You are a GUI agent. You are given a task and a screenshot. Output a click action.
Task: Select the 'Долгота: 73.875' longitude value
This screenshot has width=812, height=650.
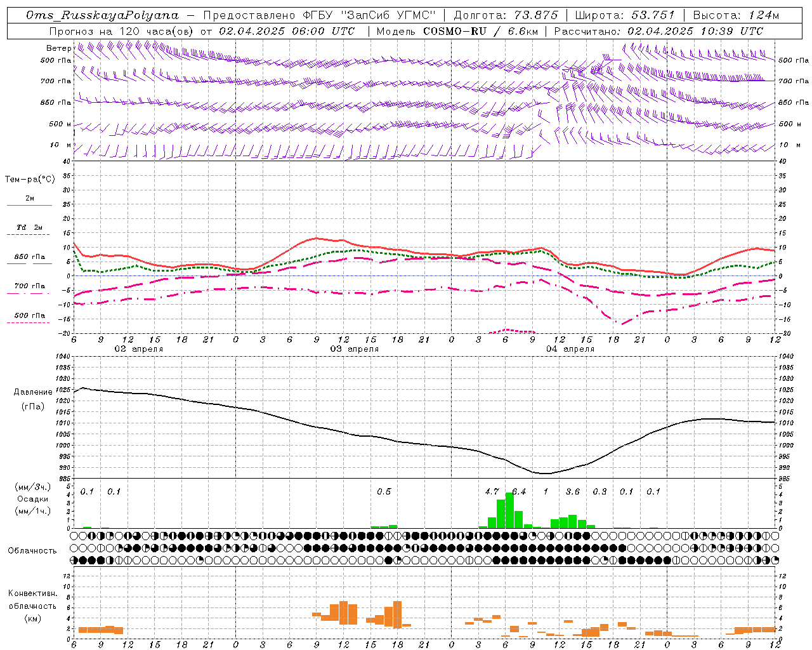506,15
